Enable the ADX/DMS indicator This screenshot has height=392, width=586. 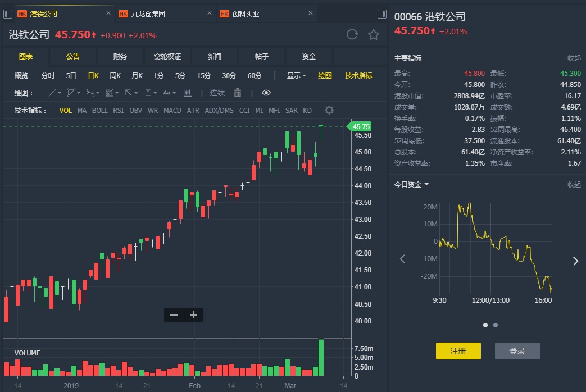tap(219, 111)
